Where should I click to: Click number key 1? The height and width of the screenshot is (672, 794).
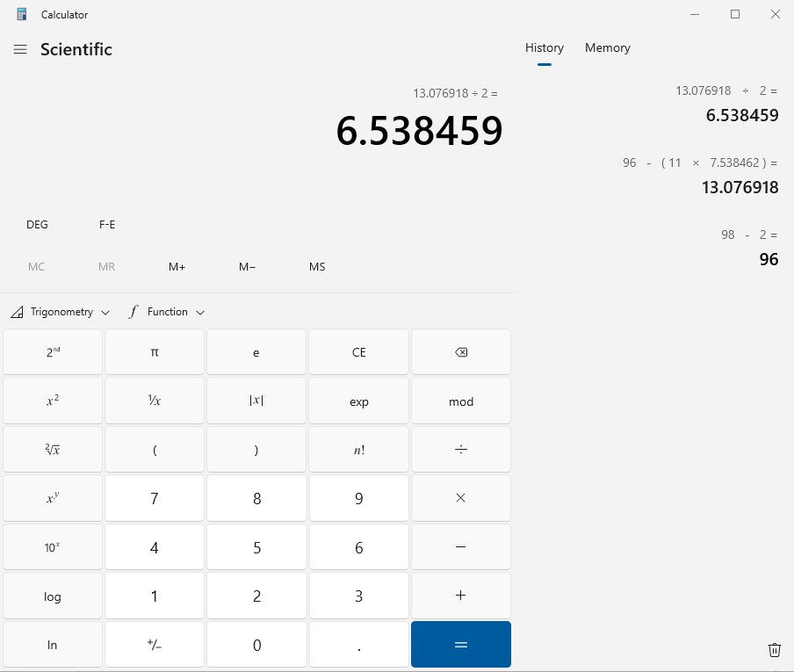click(155, 596)
